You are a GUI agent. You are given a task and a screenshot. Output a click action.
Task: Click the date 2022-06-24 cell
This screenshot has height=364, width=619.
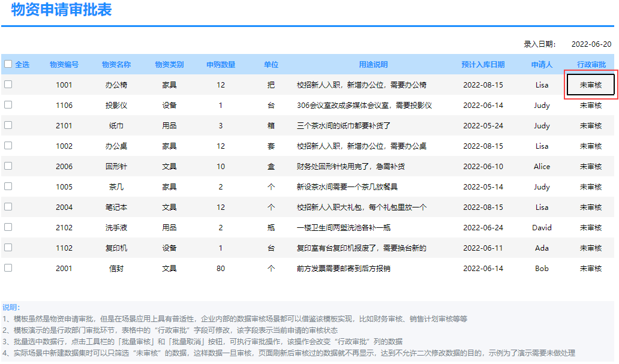tap(483, 228)
